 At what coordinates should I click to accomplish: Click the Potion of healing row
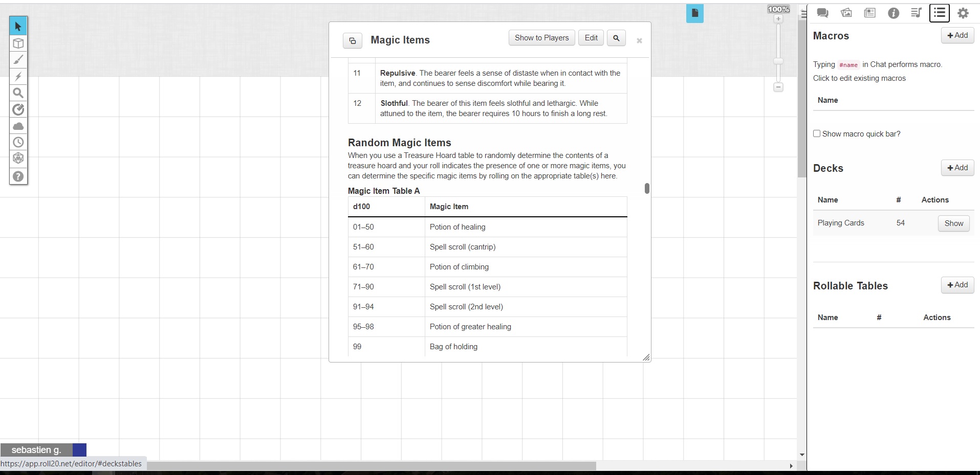coord(488,227)
